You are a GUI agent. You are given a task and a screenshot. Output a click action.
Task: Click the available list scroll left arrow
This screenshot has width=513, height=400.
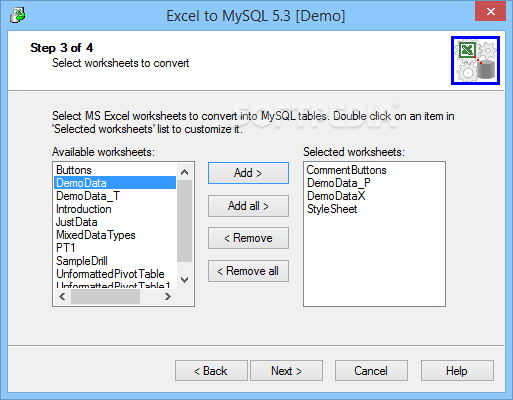pos(62,296)
